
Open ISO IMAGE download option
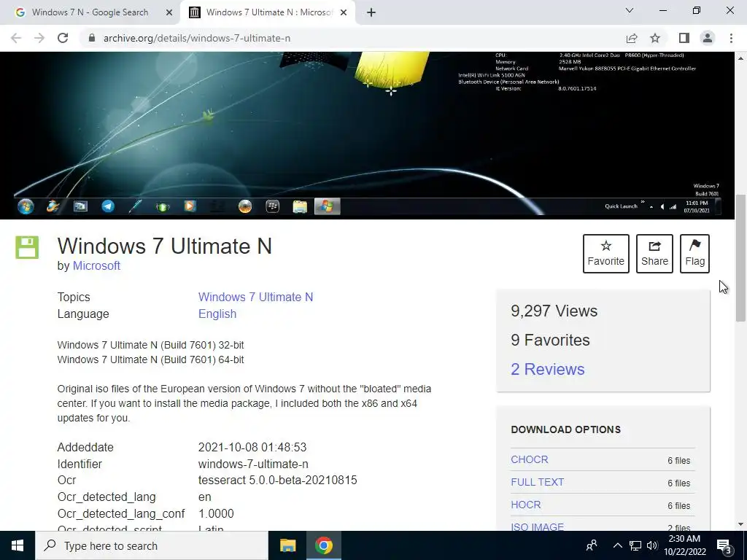point(538,526)
